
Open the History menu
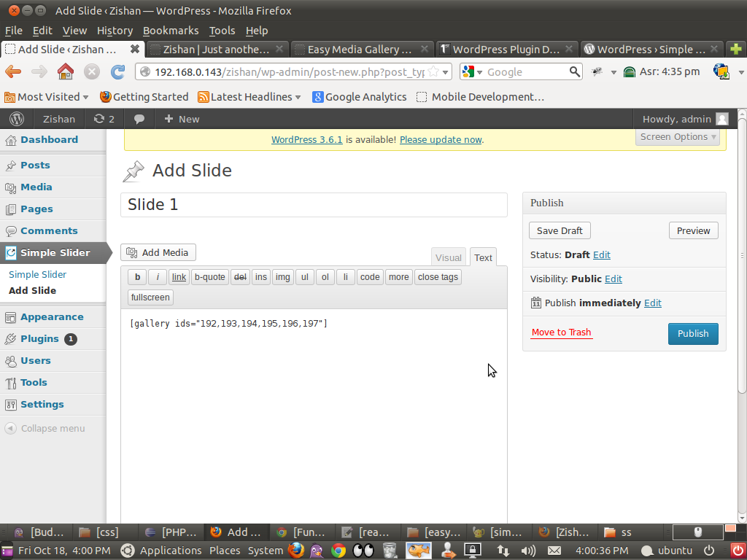(x=115, y=31)
